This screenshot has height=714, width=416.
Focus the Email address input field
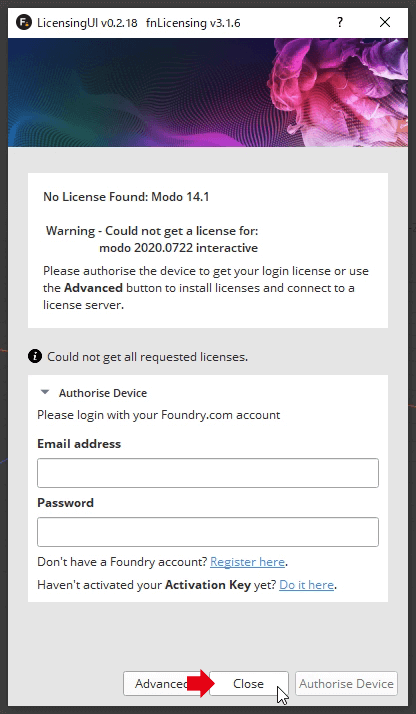coord(208,473)
